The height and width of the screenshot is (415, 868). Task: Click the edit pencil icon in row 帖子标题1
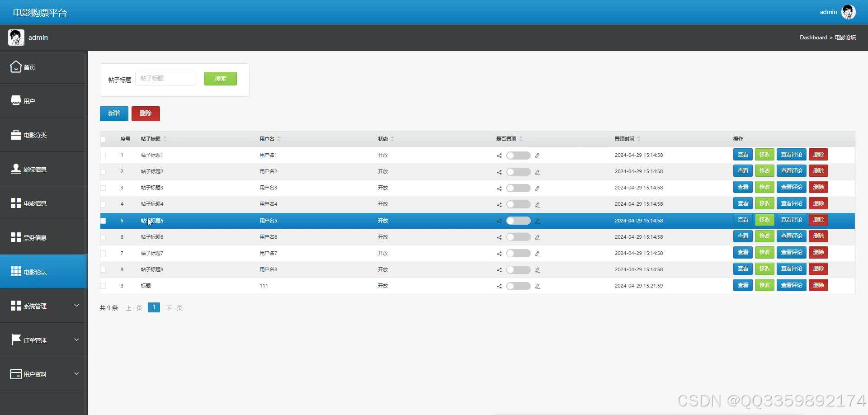(538, 156)
